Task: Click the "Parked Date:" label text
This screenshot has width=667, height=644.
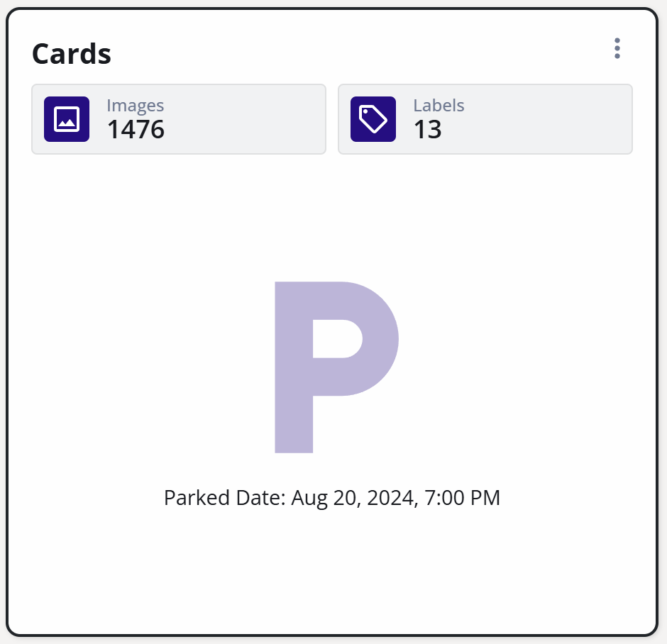Action: 224,498
